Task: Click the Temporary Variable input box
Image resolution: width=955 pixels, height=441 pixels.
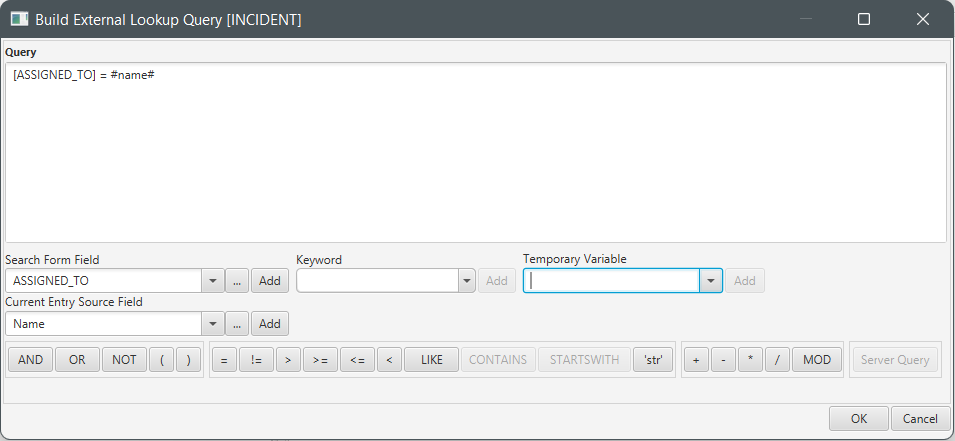Action: coord(611,281)
